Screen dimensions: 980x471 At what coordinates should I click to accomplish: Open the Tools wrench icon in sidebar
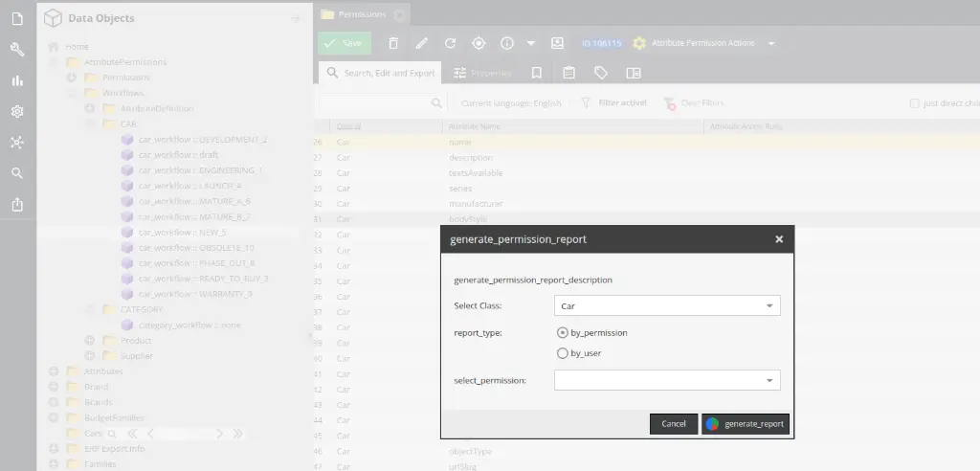pos(17,50)
